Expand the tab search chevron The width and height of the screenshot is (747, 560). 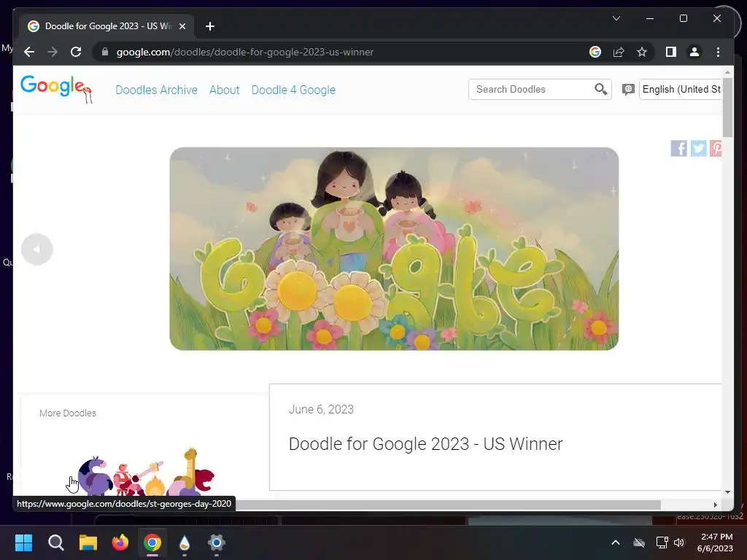(x=616, y=18)
